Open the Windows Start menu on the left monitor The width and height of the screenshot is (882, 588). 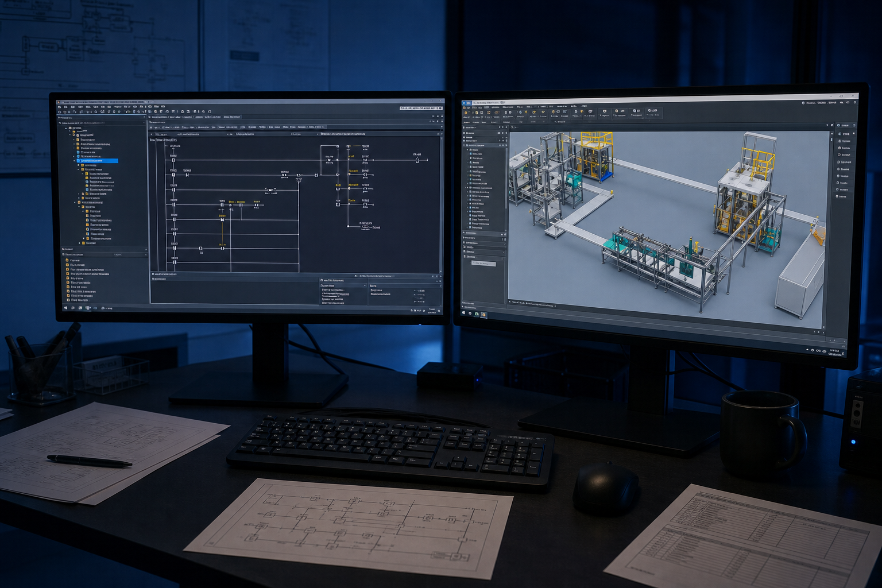[x=65, y=308]
